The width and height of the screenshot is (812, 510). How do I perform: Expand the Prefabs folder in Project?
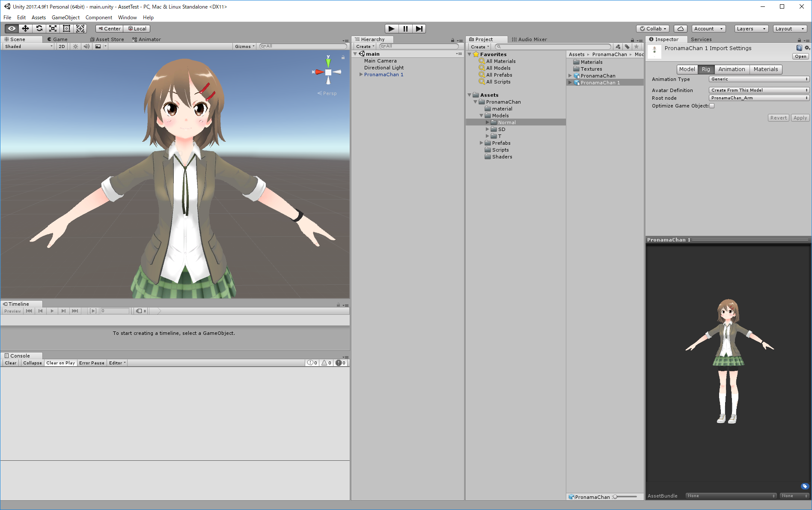click(482, 143)
